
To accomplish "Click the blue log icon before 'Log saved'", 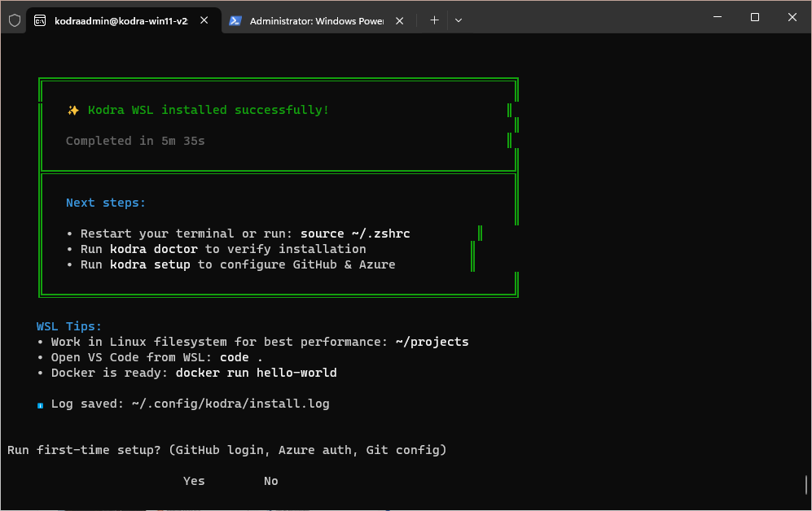I will coord(38,403).
